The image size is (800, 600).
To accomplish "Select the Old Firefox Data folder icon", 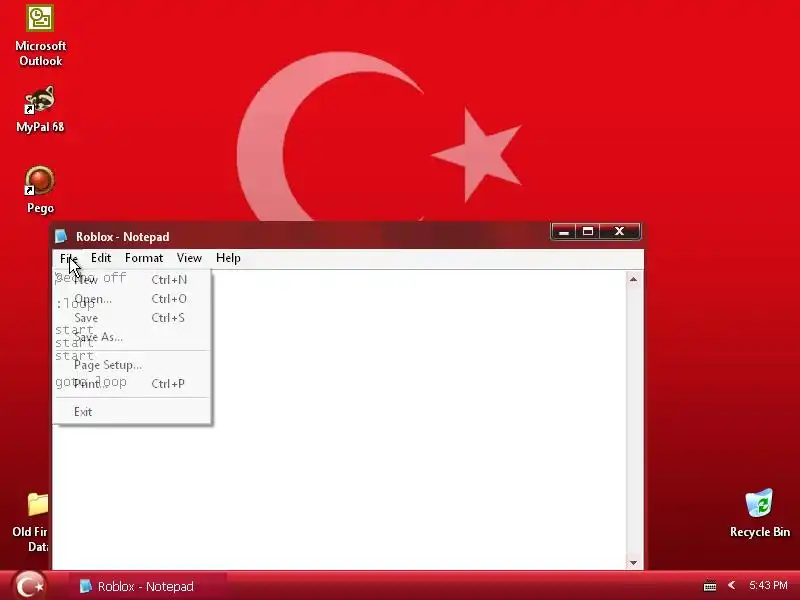I will click(32, 522).
